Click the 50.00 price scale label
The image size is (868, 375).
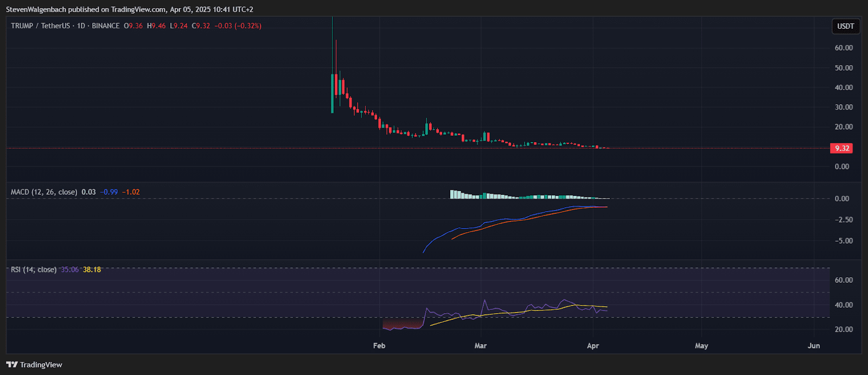[x=844, y=68]
